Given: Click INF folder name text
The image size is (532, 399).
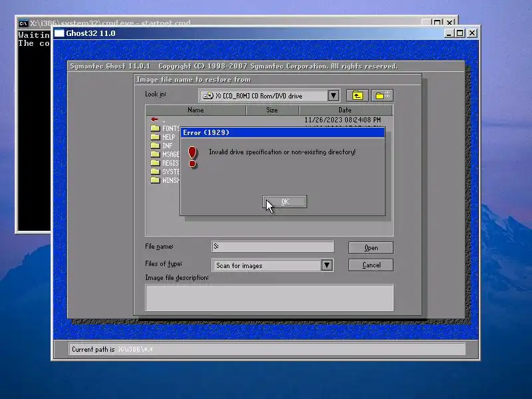Looking at the screenshot, I should [x=168, y=146].
